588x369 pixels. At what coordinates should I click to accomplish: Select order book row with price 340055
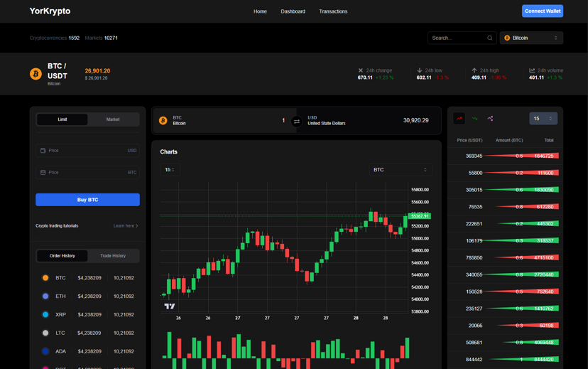pos(505,274)
